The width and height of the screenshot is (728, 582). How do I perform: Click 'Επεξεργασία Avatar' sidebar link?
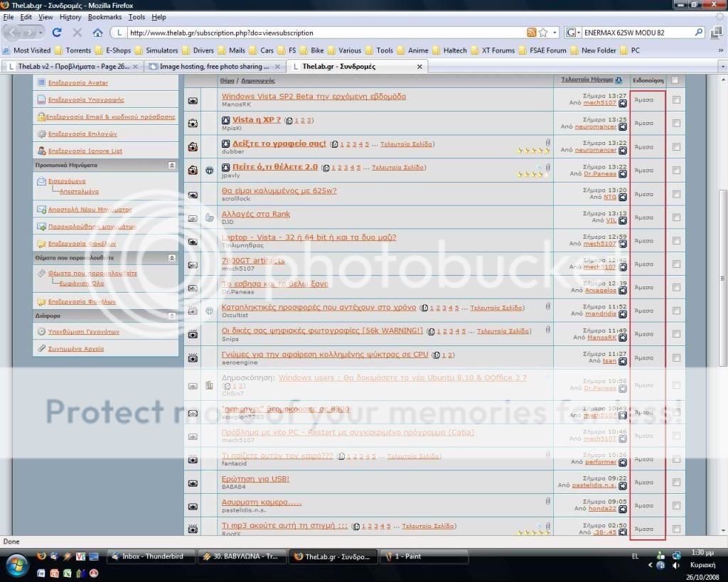coord(78,82)
